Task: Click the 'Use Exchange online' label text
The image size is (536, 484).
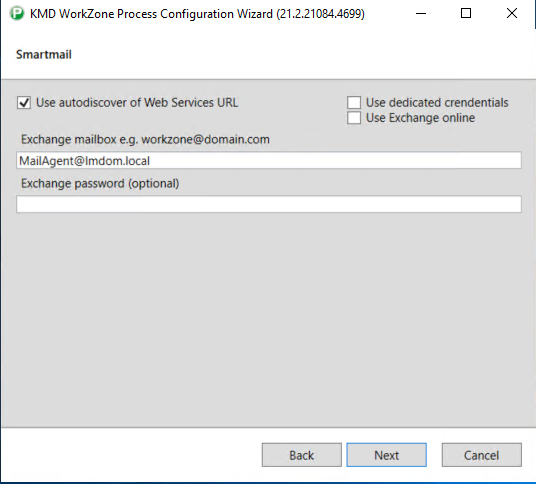Action: pyautogui.click(x=420, y=118)
